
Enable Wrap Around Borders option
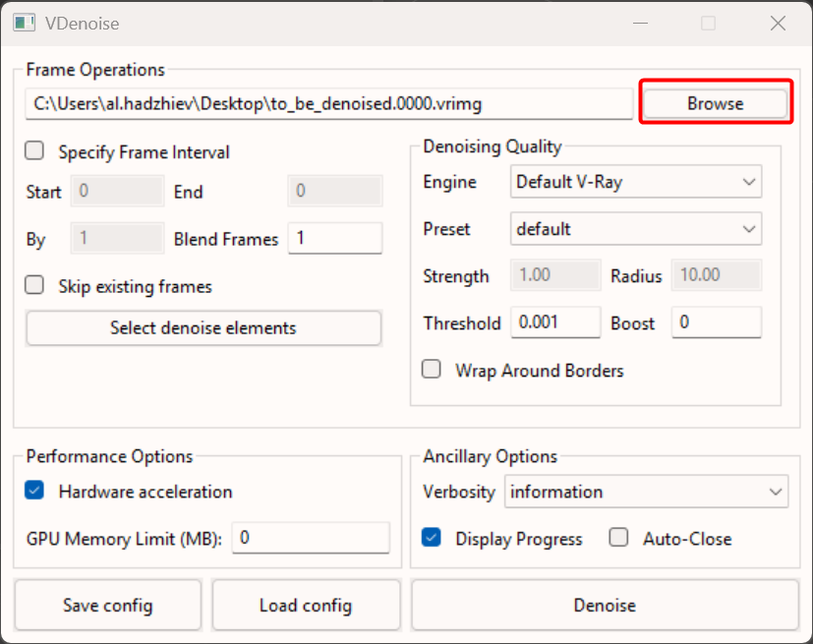pyautogui.click(x=432, y=371)
